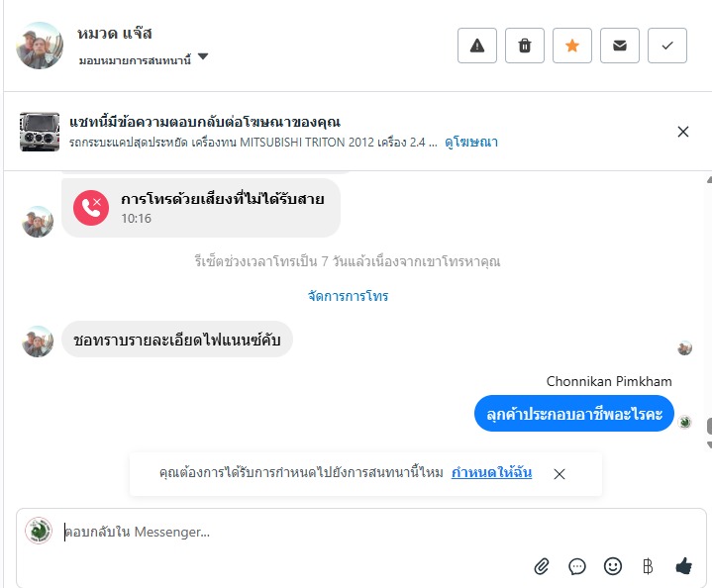Expand the มอบหมายการสนทนานี้ assignment dropdown
Image resolution: width=712 pixels, height=588 pixels.
[x=203, y=57]
